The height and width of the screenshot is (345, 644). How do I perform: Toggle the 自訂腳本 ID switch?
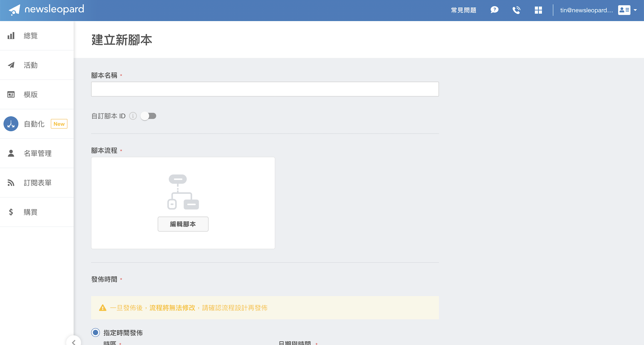(148, 116)
